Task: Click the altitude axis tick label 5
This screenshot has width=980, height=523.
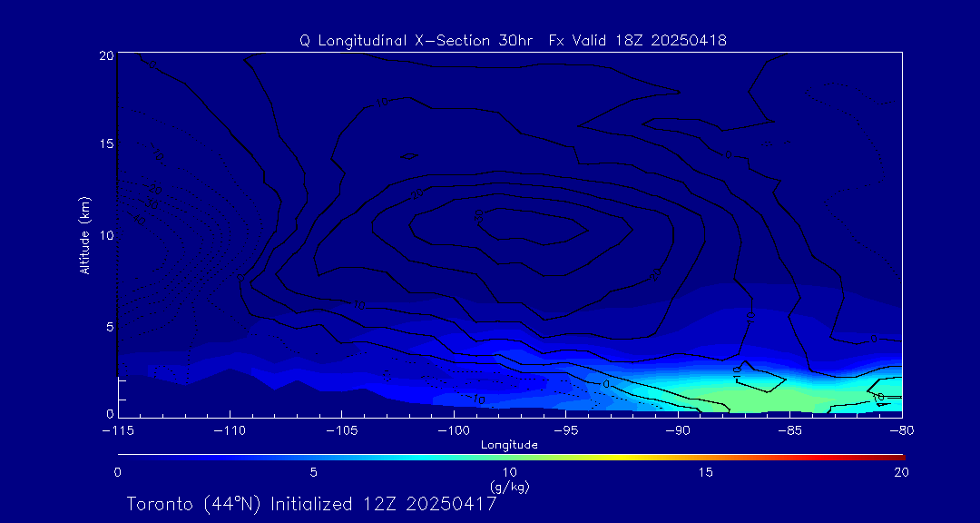Action: click(110, 327)
